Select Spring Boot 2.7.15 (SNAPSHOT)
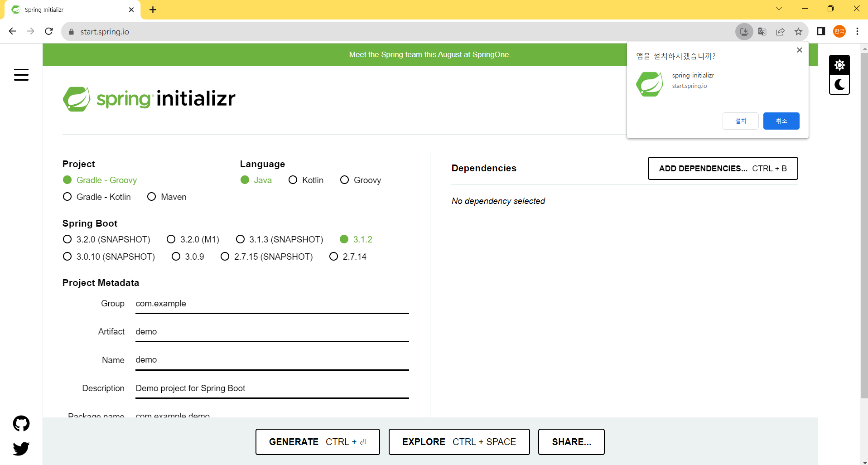This screenshot has width=868, height=465. pyautogui.click(x=266, y=257)
